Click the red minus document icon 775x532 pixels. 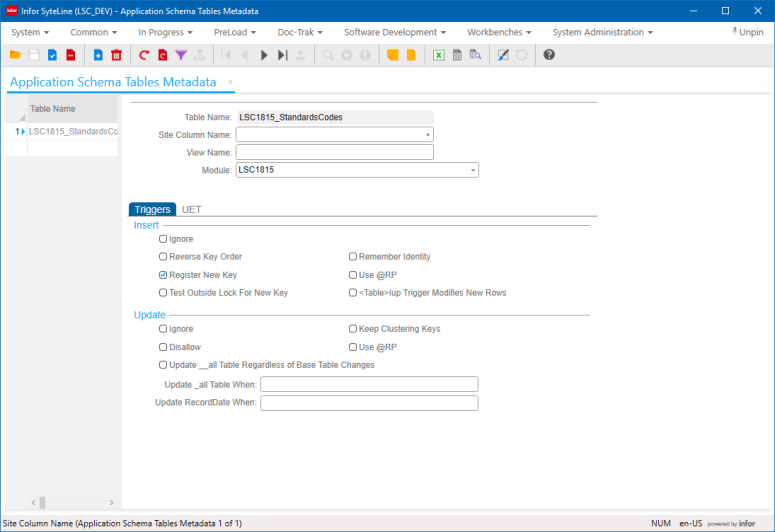tap(71, 55)
